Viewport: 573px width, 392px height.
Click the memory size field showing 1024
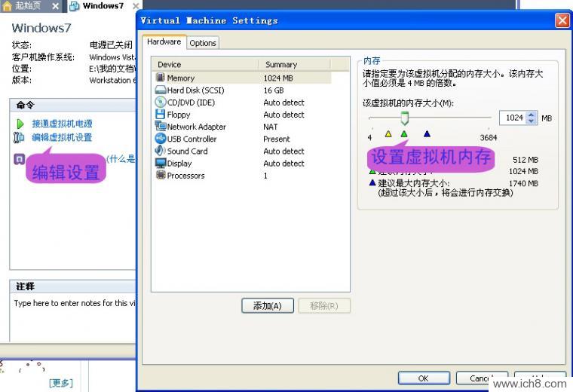tap(513, 118)
